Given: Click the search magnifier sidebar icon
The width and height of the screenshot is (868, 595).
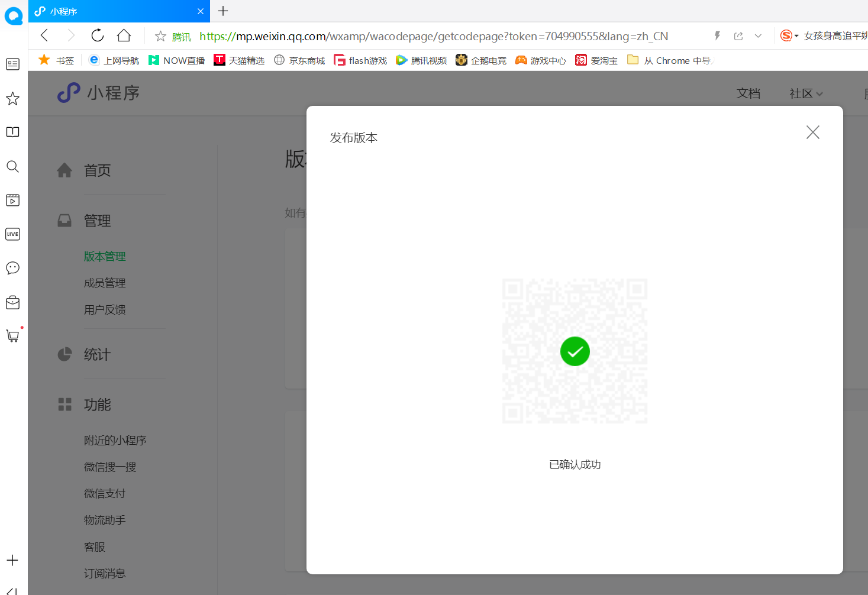Looking at the screenshot, I should (12, 166).
